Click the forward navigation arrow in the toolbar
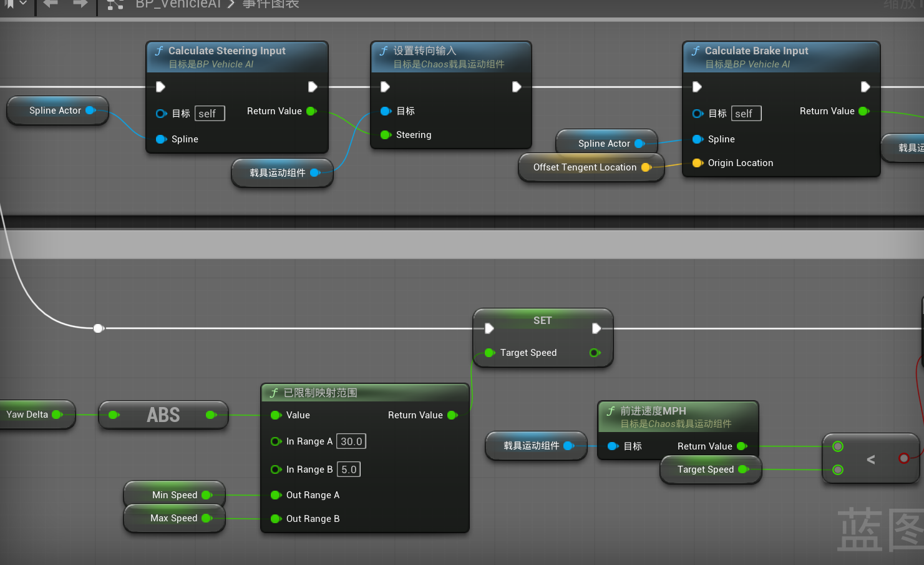Image resolution: width=924 pixels, height=565 pixels. (80, 4)
